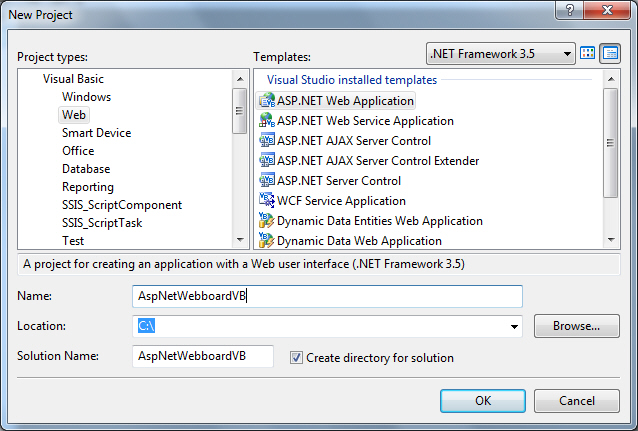
Task: Switch templates to small icons view
Action: point(610,54)
